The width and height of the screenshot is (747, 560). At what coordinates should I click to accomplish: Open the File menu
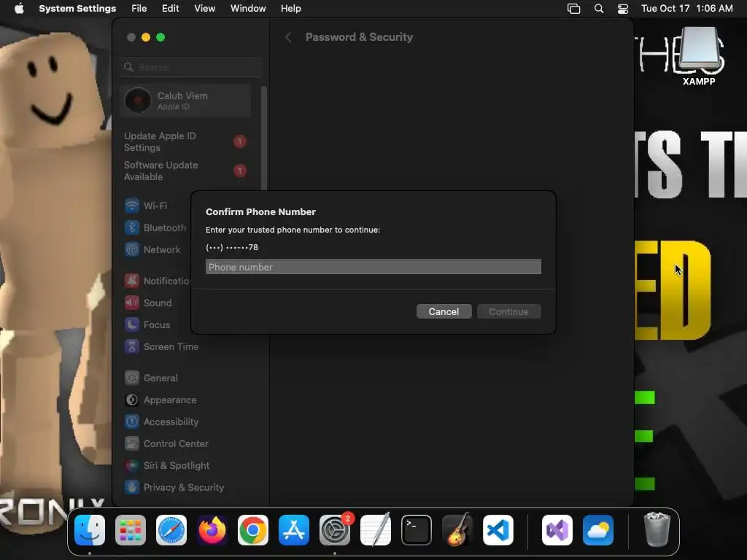[139, 9]
